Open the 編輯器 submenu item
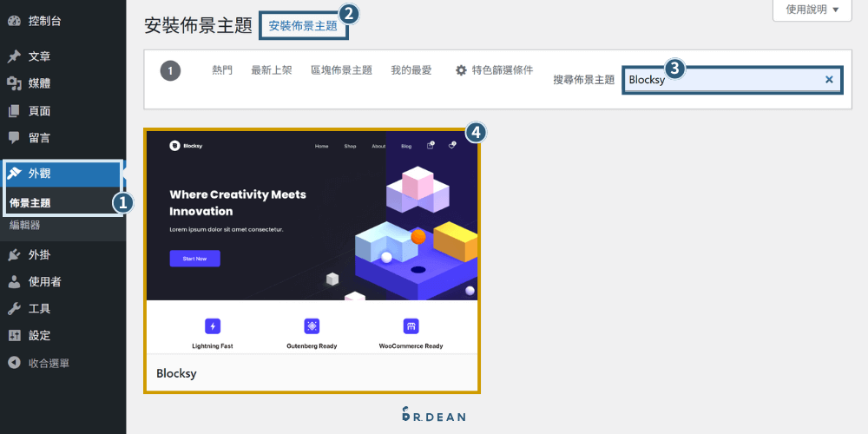 click(x=24, y=225)
